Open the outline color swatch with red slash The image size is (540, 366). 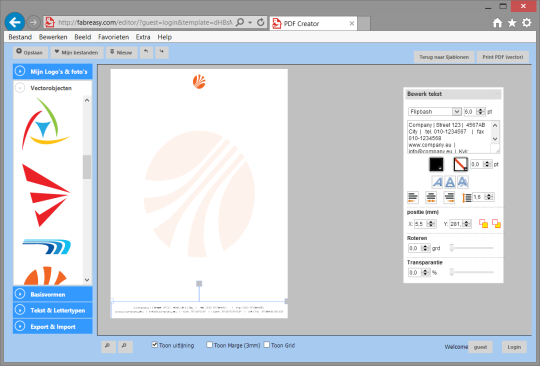pyautogui.click(x=460, y=164)
